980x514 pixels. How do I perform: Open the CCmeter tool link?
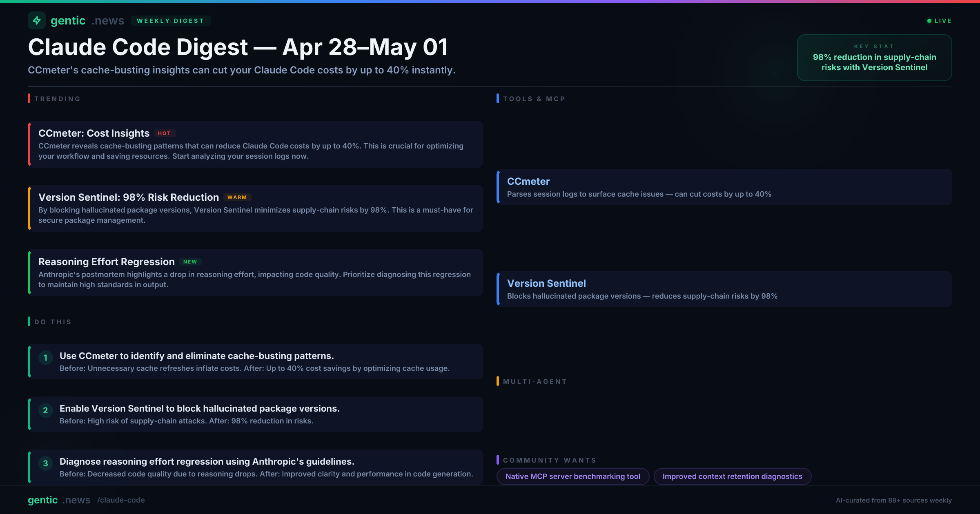click(528, 182)
